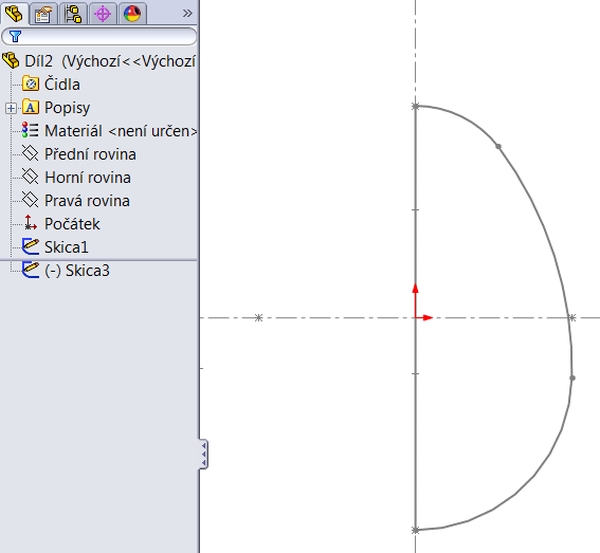Expand the Popisy annotations folder
Viewport: 600px width, 553px height.
pos(10,108)
